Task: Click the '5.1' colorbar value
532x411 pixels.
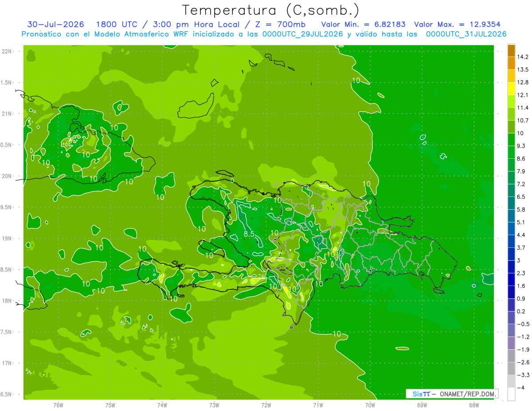Action: point(521,222)
